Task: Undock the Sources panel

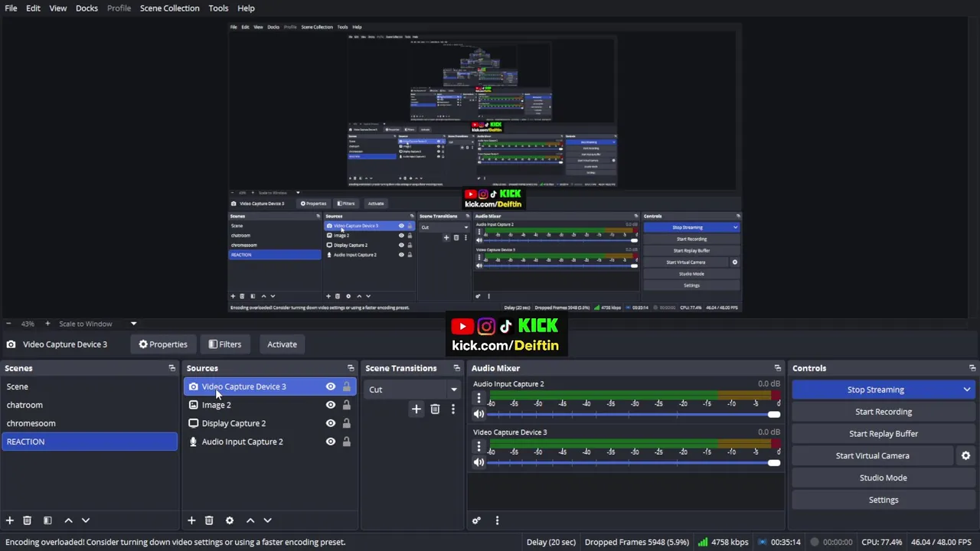Action: pyautogui.click(x=351, y=368)
